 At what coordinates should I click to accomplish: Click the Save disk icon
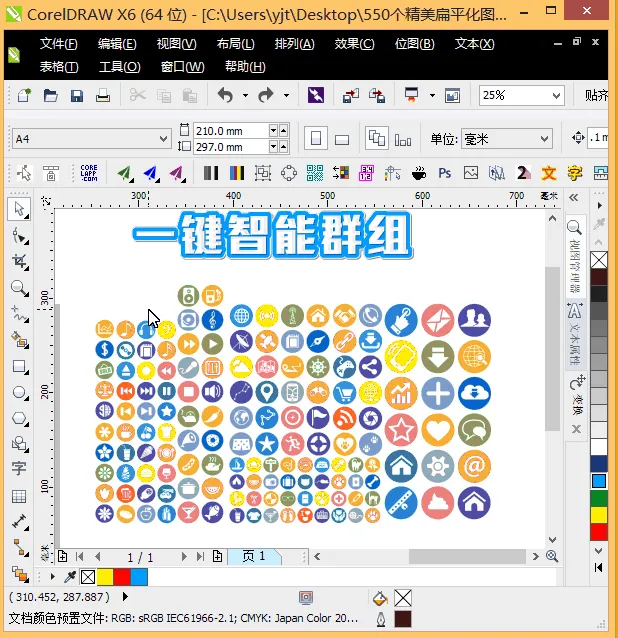pos(76,96)
